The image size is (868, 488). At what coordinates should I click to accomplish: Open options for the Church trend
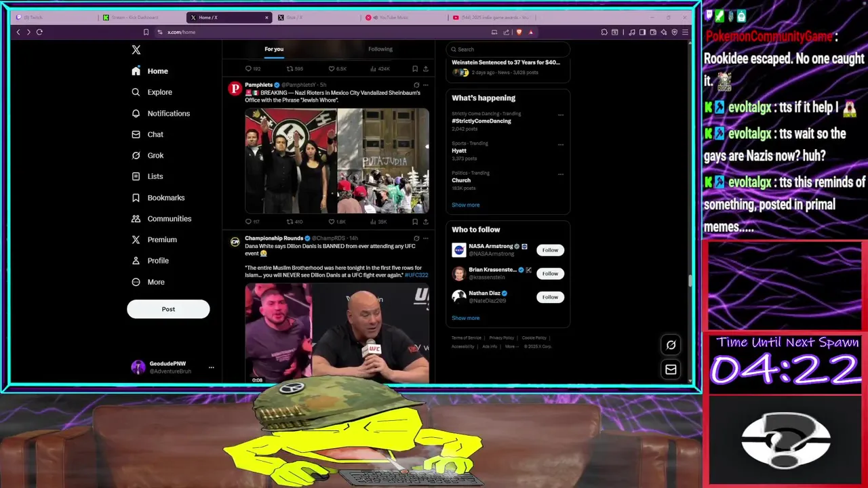tap(561, 174)
